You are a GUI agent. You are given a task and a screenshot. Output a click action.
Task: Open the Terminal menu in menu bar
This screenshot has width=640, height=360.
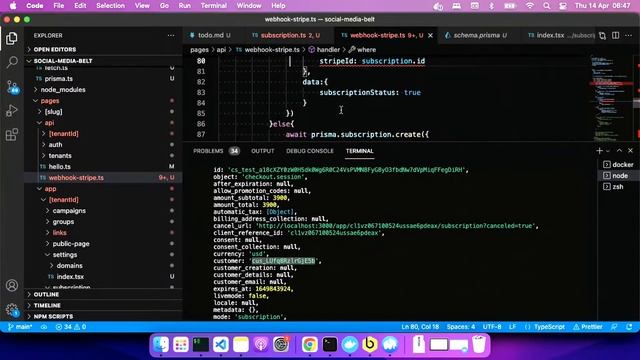[x=213, y=6]
